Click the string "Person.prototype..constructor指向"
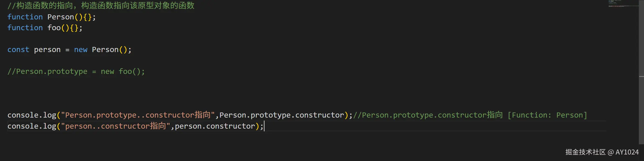The width and height of the screenshot is (644, 161). [137, 115]
